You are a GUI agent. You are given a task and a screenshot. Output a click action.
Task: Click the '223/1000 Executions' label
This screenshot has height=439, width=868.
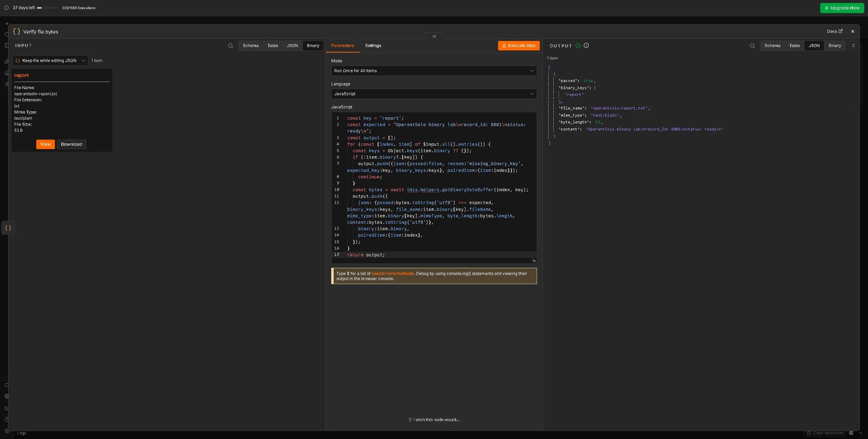point(79,8)
